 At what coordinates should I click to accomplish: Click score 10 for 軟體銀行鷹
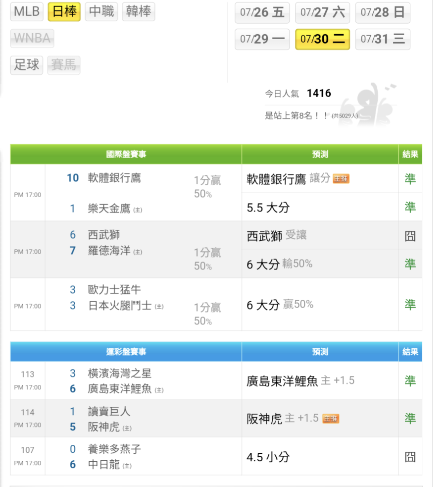73,178
